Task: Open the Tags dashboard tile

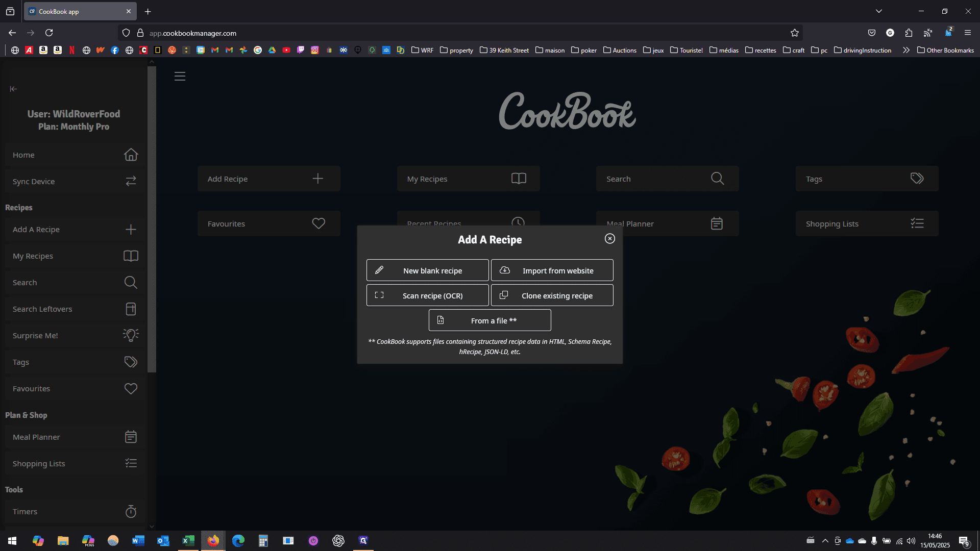Action: coord(867,179)
